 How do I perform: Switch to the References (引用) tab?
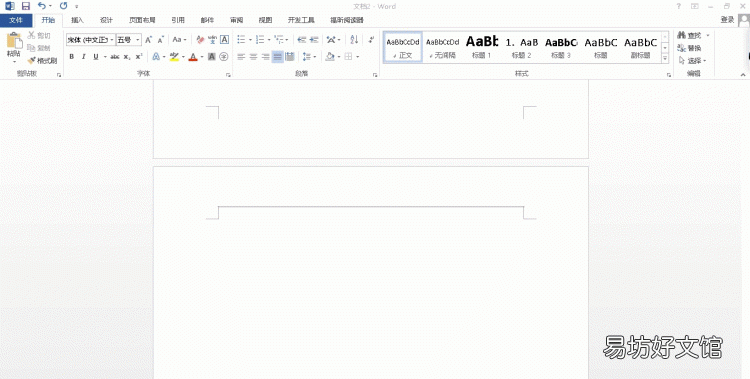pyautogui.click(x=178, y=20)
